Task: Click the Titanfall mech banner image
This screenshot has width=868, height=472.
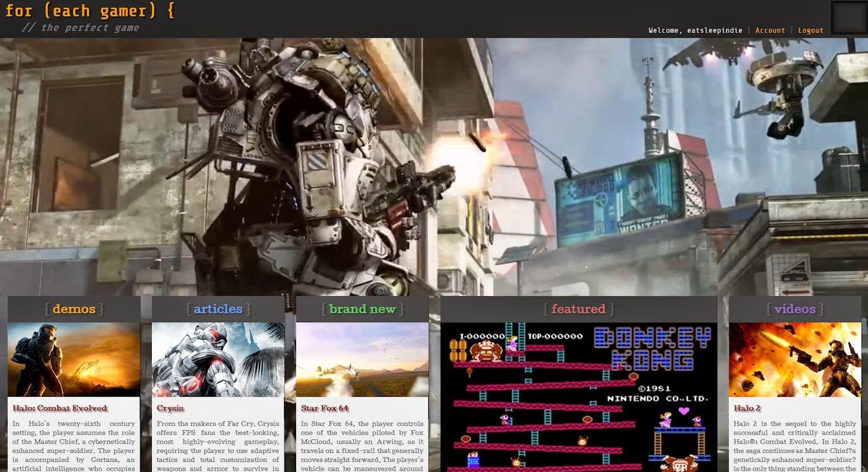Action: (434, 167)
